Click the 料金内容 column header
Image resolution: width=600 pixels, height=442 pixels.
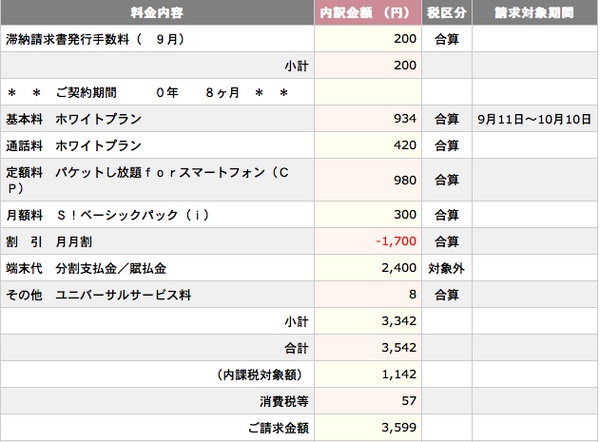(x=157, y=13)
